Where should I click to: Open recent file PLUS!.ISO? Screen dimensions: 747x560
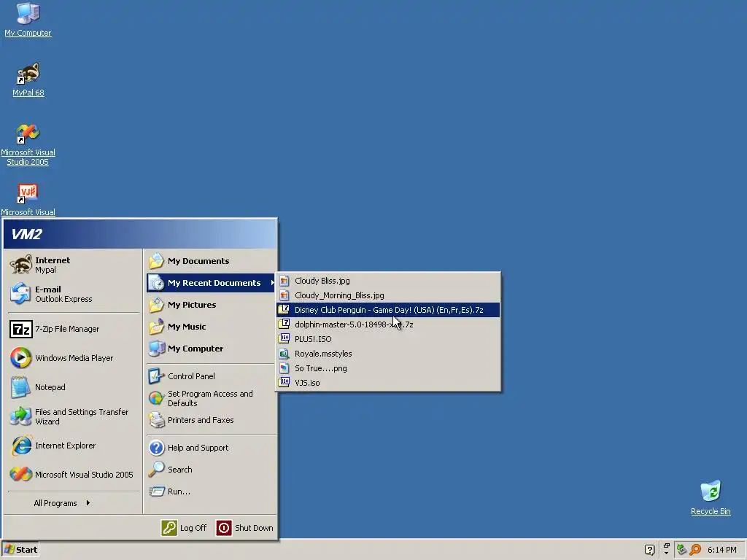click(388, 339)
